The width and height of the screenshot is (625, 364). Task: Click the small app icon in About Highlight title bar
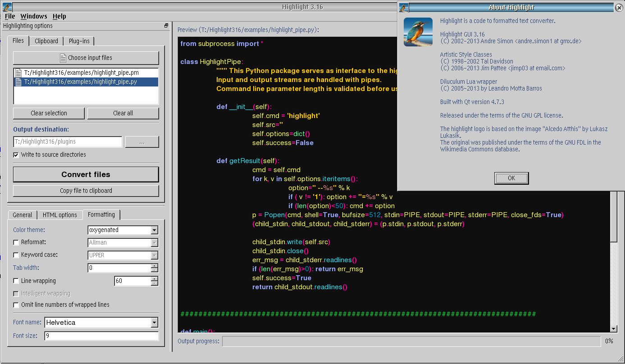click(x=404, y=7)
